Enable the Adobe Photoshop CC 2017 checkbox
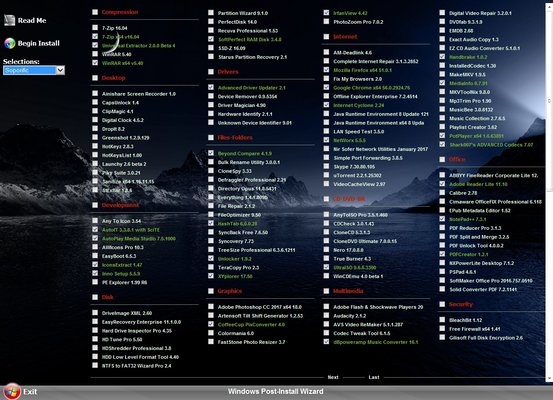Viewport: 553px width, 400px height. coord(211,307)
